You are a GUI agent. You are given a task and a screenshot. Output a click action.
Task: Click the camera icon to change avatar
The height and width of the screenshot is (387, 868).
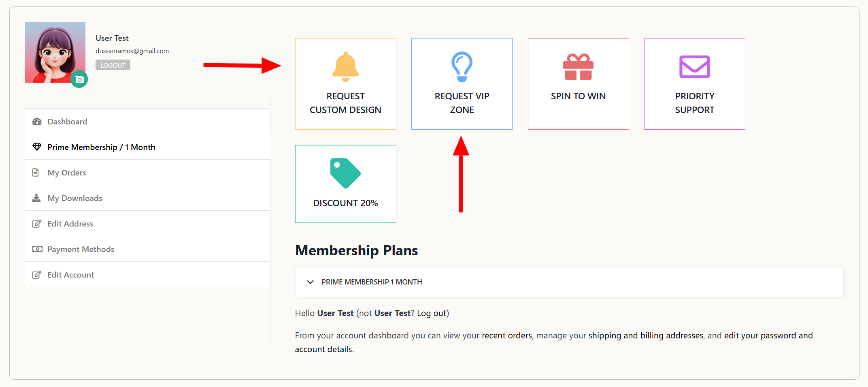click(79, 79)
